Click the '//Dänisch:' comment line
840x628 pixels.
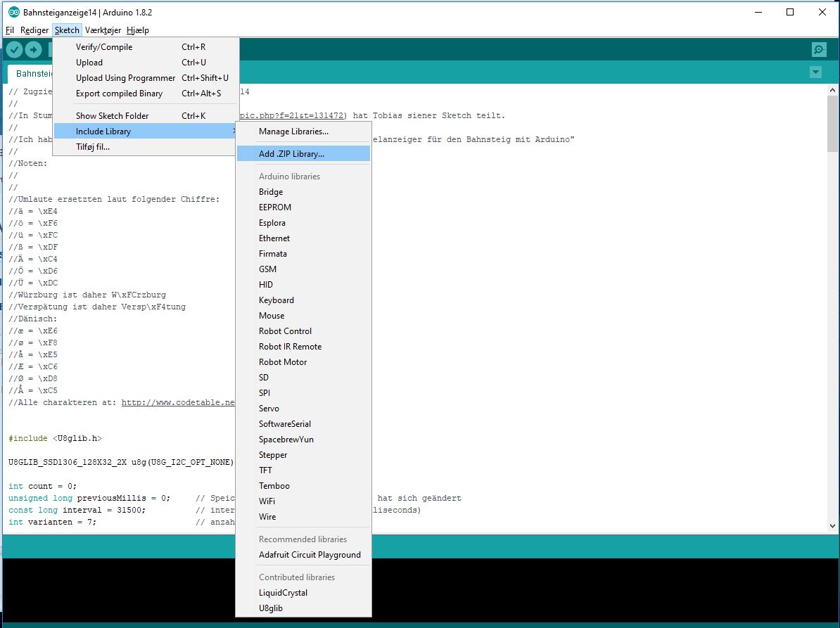[32, 319]
